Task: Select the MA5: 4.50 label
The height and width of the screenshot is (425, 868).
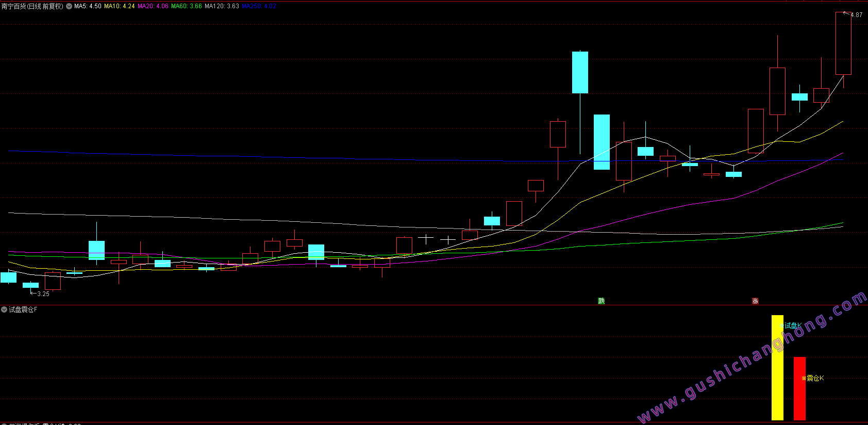Action: (88, 6)
